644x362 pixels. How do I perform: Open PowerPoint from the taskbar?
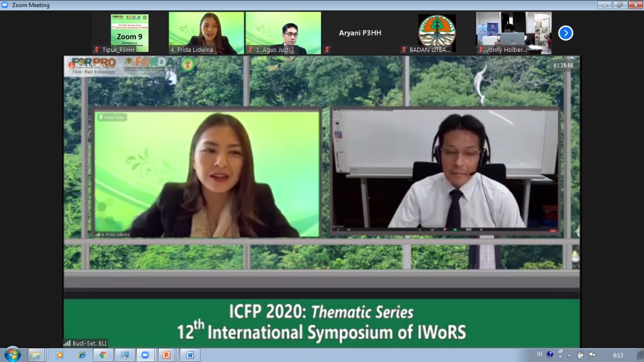(166, 355)
